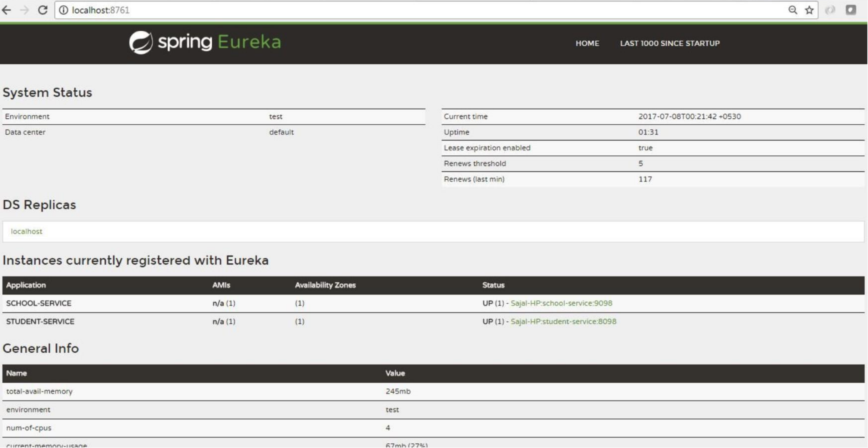Image resolution: width=868 pixels, height=448 pixels.
Task: Click the Spring leaf logo
Action: (x=141, y=43)
